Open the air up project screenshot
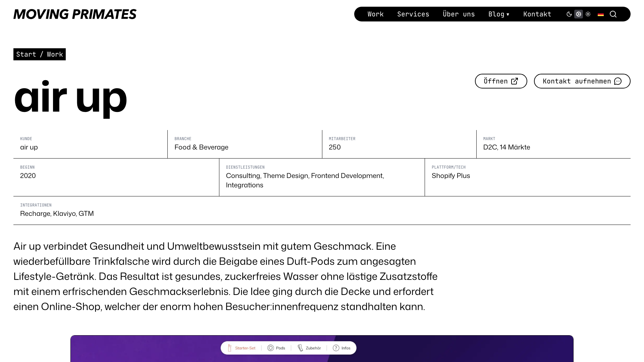This screenshot has height=362, width=644. [322, 349]
